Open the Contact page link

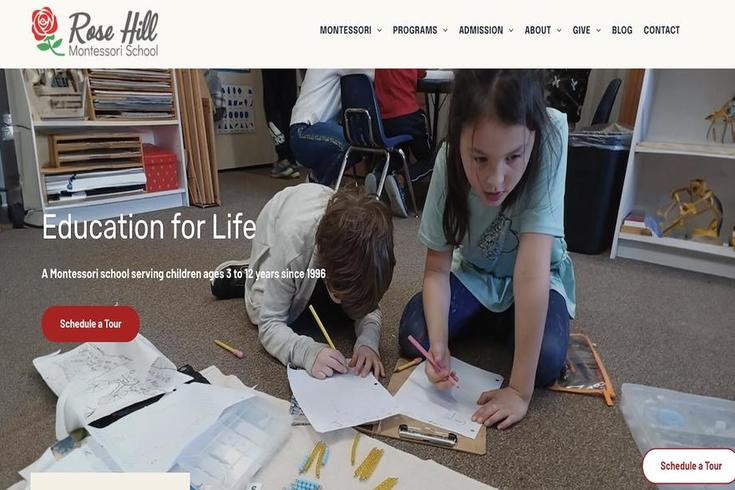pyautogui.click(x=661, y=30)
